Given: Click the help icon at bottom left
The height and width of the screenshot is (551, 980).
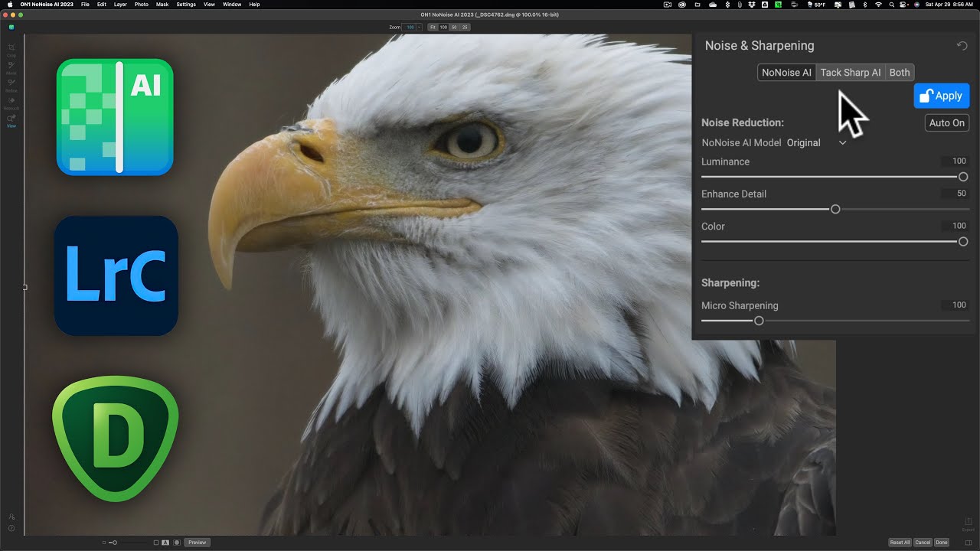Looking at the screenshot, I should click(11, 528).
